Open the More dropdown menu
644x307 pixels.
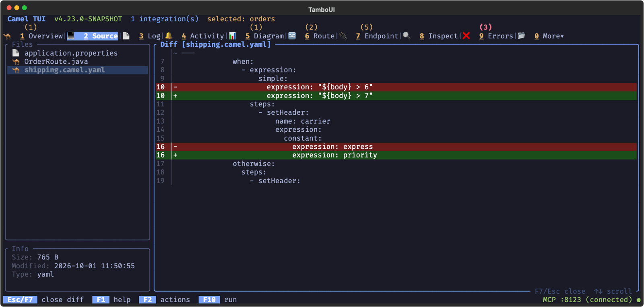pyautogui.click(x=549, y=36)
